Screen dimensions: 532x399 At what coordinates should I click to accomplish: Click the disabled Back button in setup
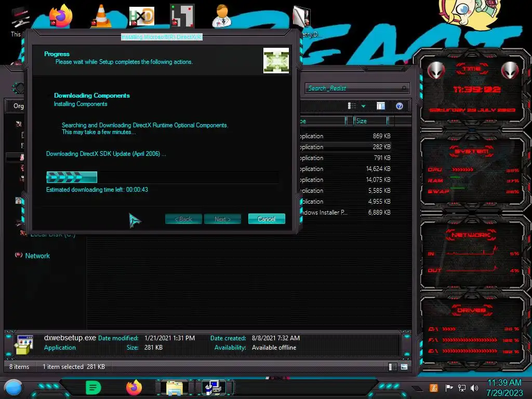tap(183, 219)
